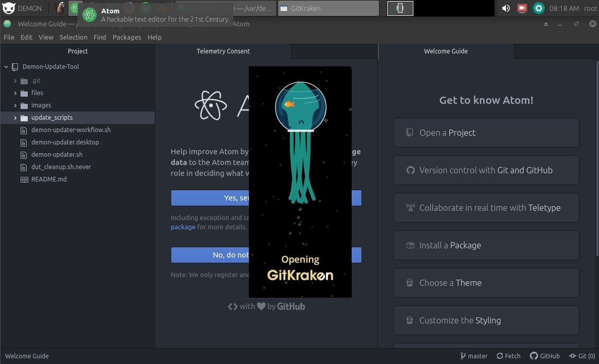
Task: Open the Selection menu
Action: [x=74, y=37]
